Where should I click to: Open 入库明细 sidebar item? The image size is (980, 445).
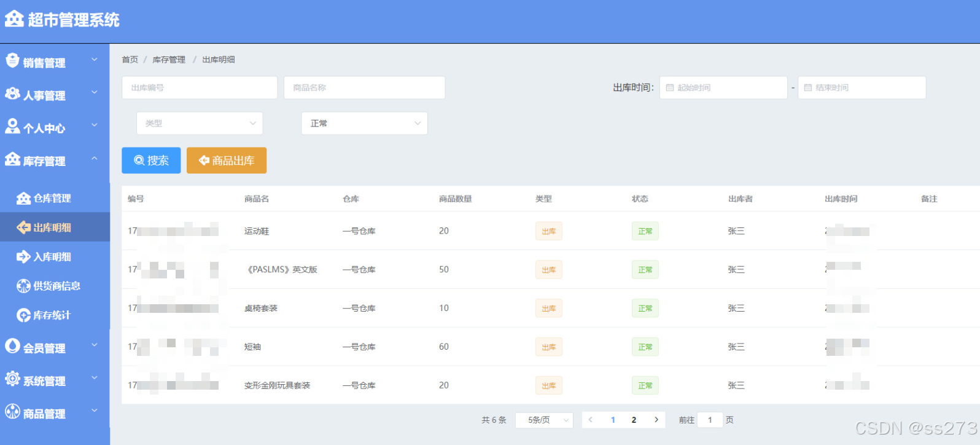point(55,257)
